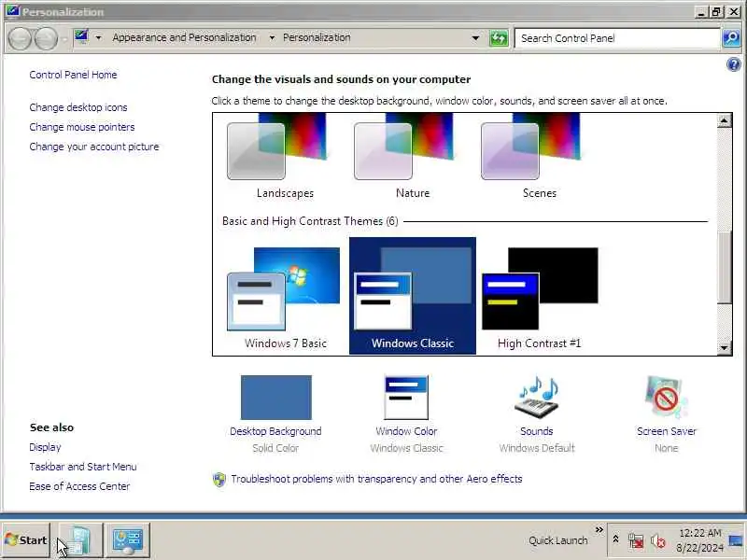Screen dimensions: 747x560
Task: Click the Desktop Background blue swatch icon
Action: [x=275, y=398]
